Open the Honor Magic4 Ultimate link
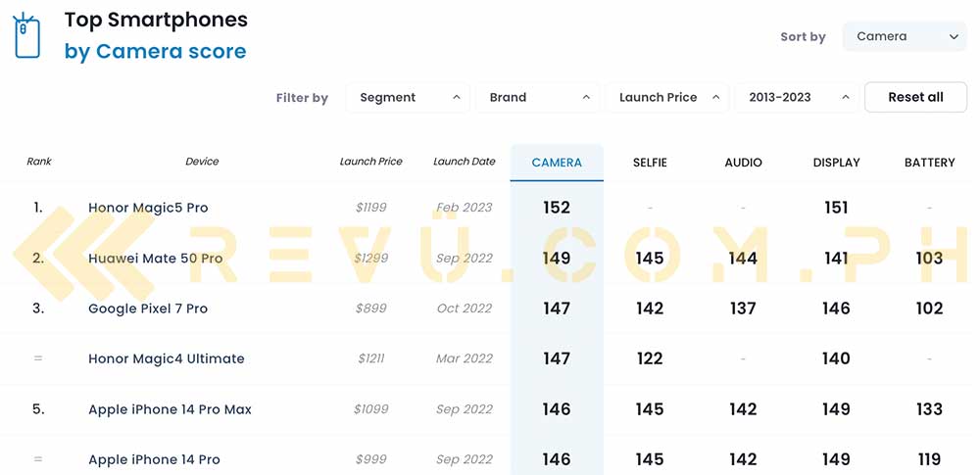Screen dimensions: 980x475 [x=167, y=358]
